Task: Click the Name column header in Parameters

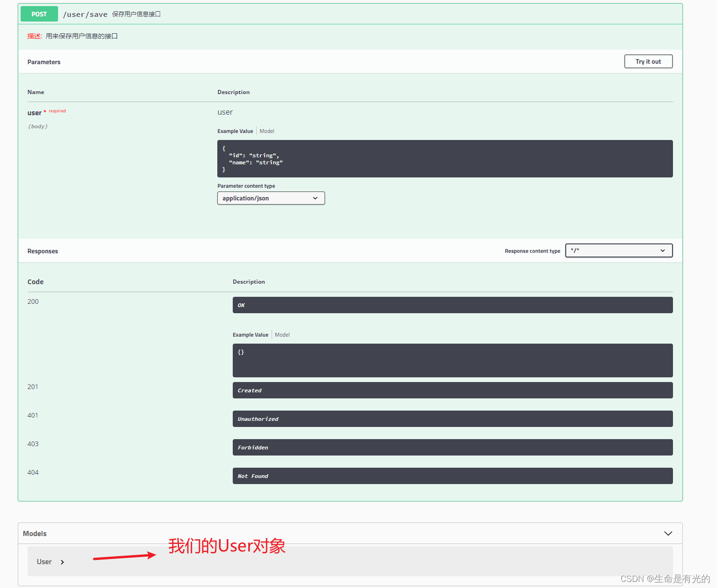Action: pos(36,92)
